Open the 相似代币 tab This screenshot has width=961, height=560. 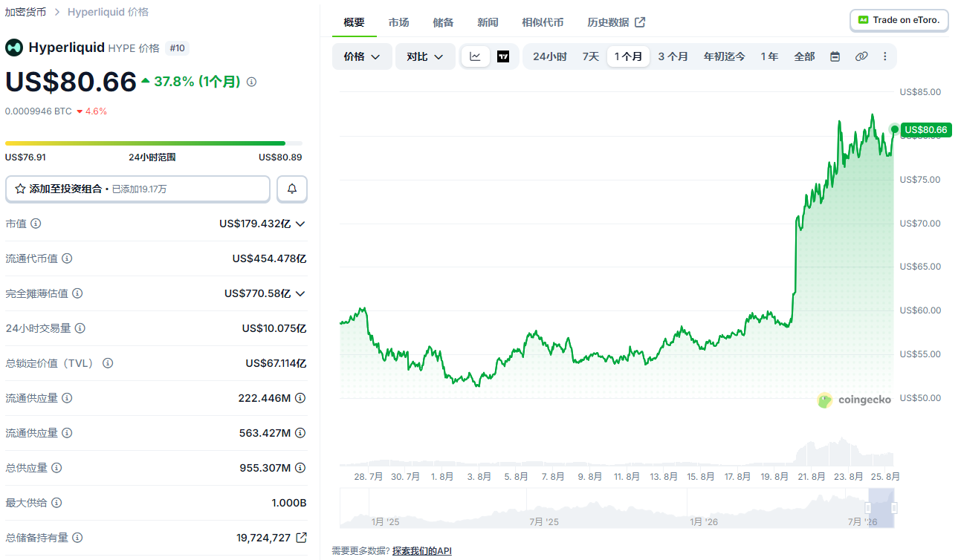(543, 22)
